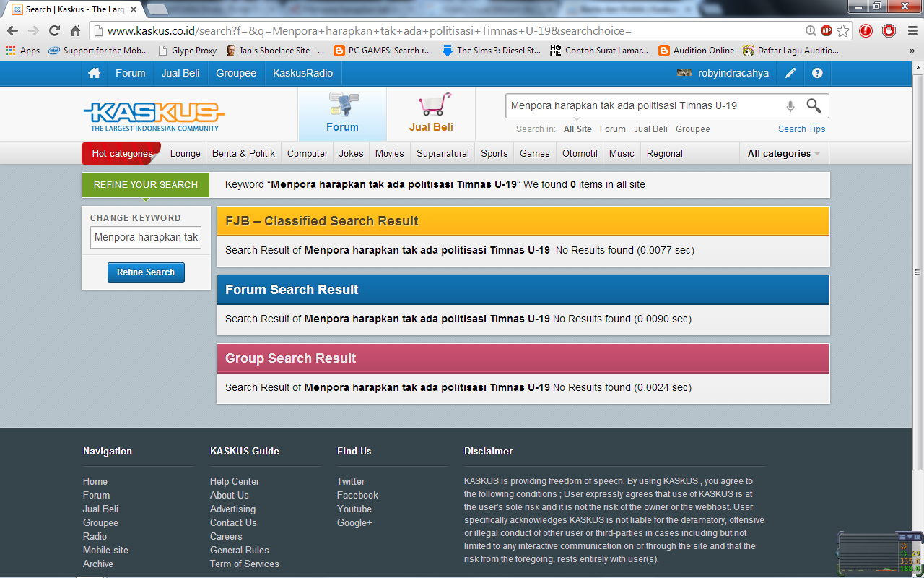
Task: Open Help Center footer link
Action: click(x=235, y=482)
